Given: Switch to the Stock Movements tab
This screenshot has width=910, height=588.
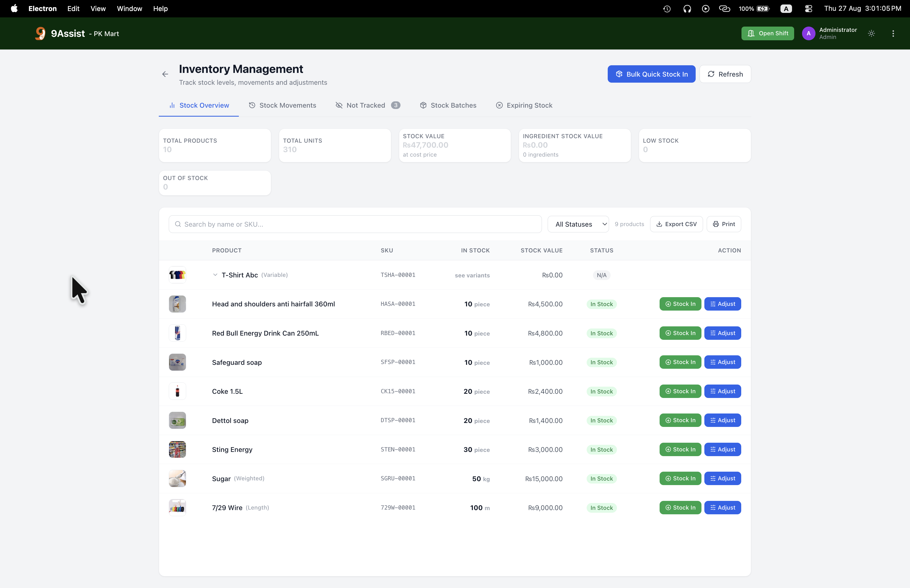Looking at the screenshot, I should click(x=282, y=105).
